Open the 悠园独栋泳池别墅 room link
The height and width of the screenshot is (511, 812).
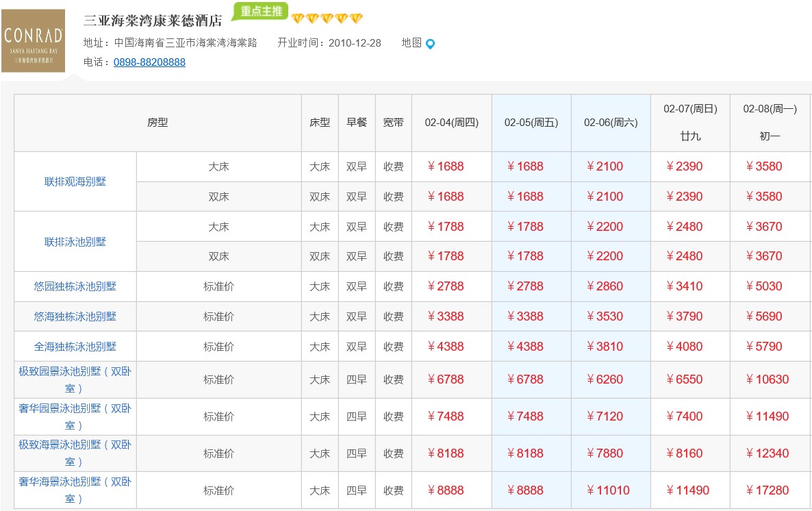click(x=75, y=286)
